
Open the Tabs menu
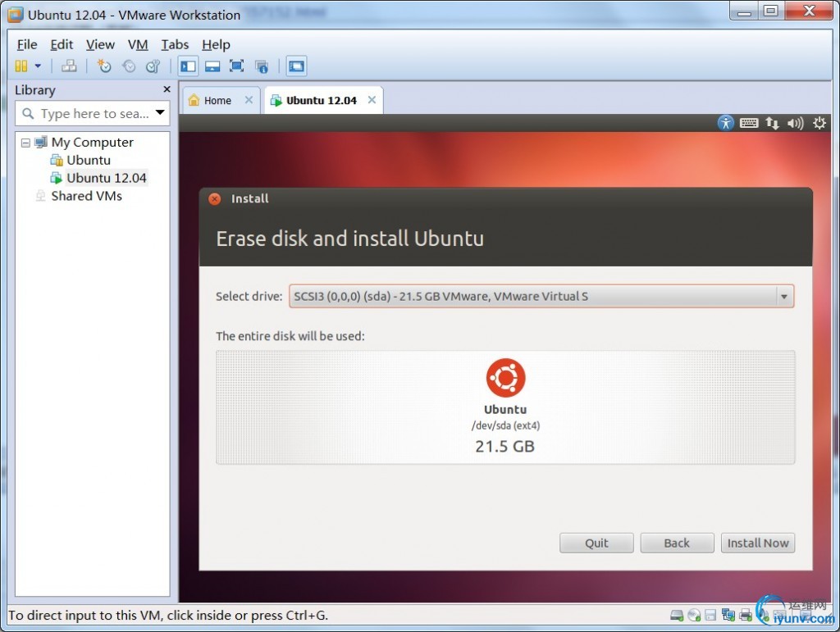pyautogui.click(x=175, y=44)
